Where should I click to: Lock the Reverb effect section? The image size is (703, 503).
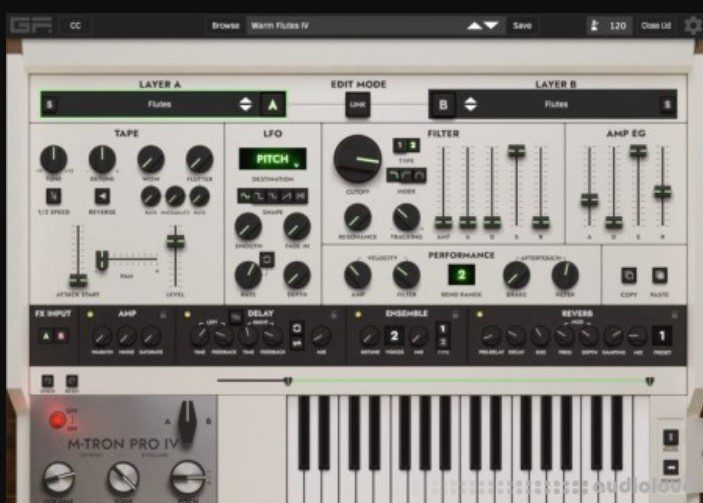tap(675, 315)
